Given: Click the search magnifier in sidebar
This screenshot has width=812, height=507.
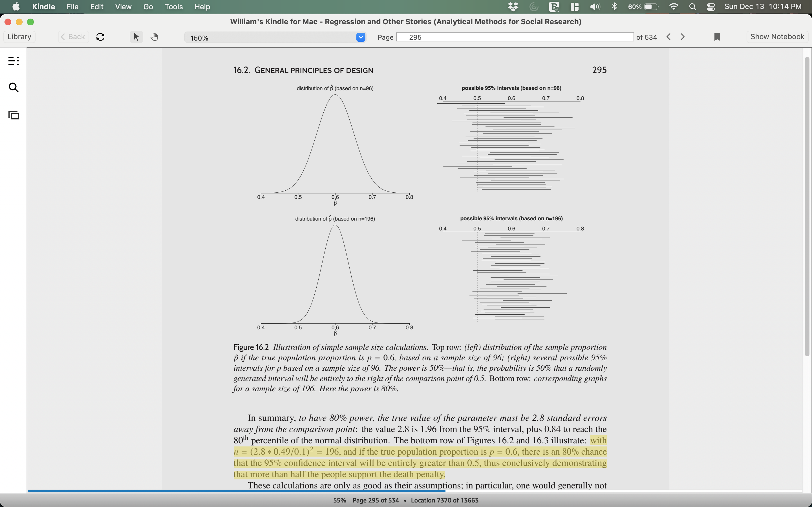Looking at the screenshot, I should 14,88.
